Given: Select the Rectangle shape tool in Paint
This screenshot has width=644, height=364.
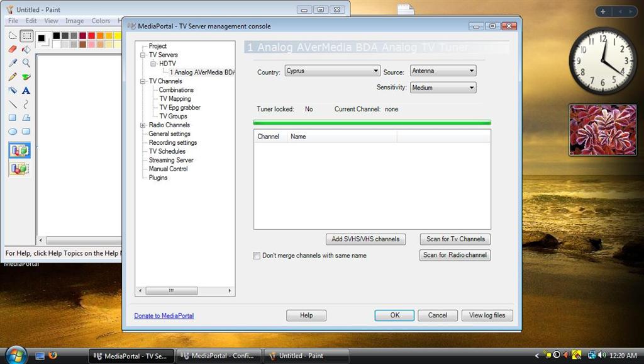Looking at the screenshot, I should (x=13, y=118).
